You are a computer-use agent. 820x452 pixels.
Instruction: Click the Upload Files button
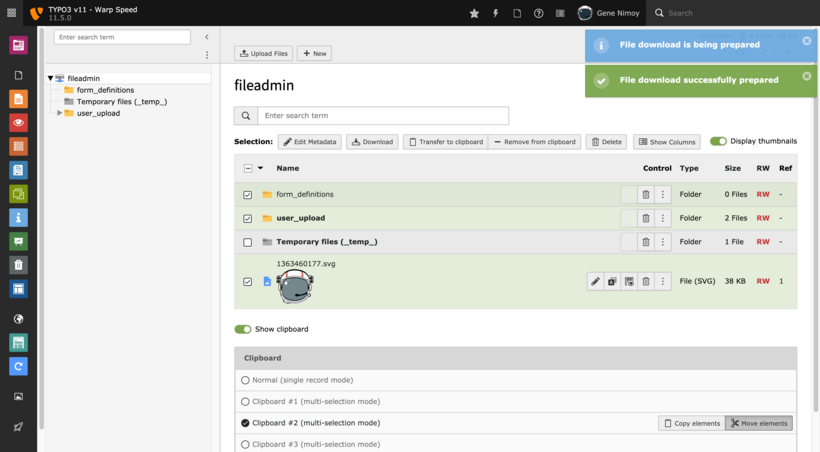tap(263, 53)
